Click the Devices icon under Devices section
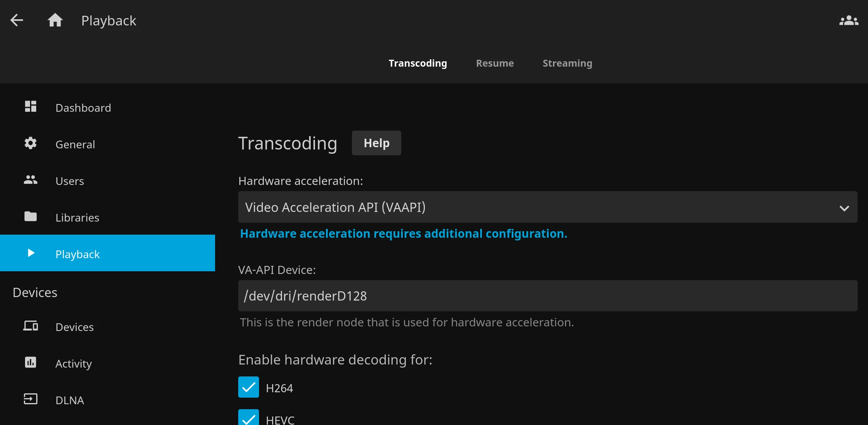Viewport: 868px width, 425px height. (x=30, y=326)
